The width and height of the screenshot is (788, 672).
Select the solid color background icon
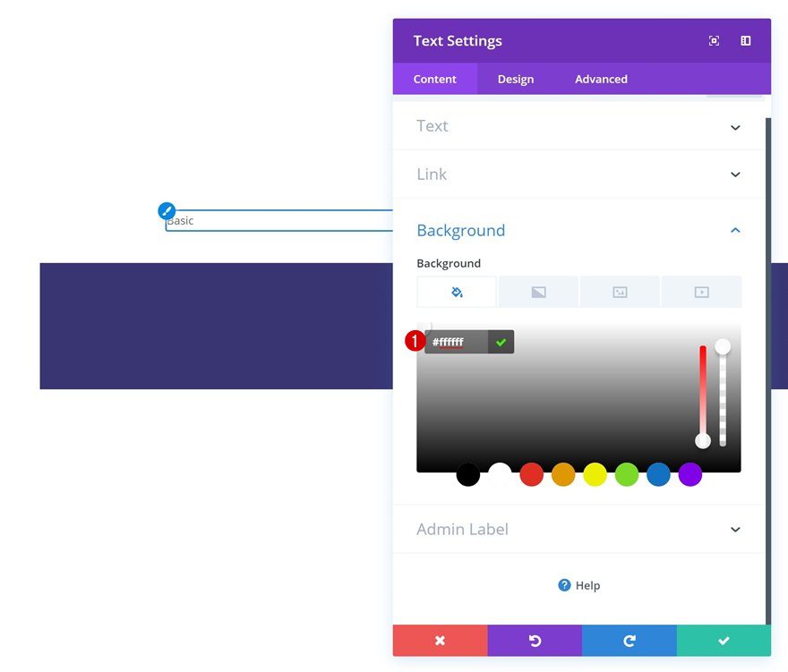pos(457,291)
